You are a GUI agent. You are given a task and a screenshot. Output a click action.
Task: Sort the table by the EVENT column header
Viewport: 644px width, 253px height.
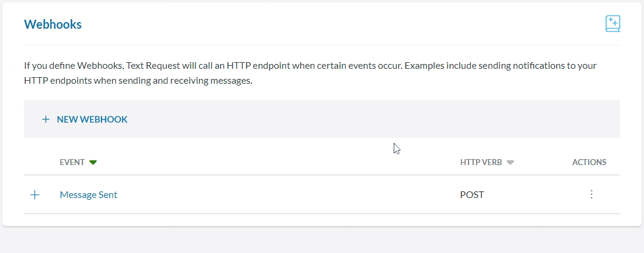point(72,162)
